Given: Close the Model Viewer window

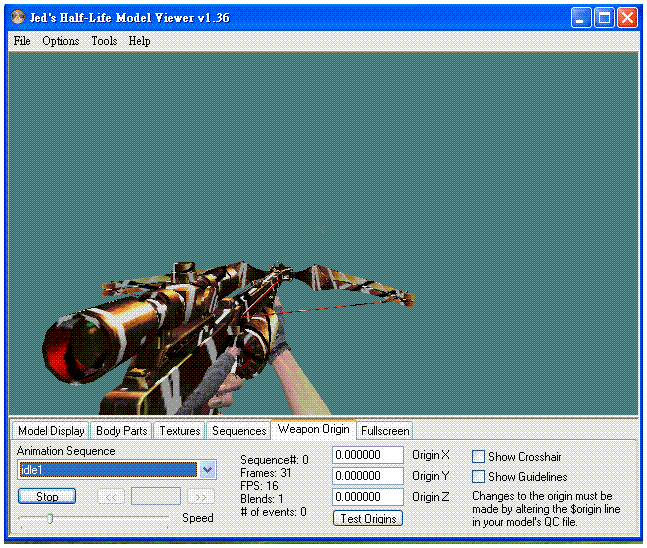Looking at the screenshot, I should [x=627, y=18].
